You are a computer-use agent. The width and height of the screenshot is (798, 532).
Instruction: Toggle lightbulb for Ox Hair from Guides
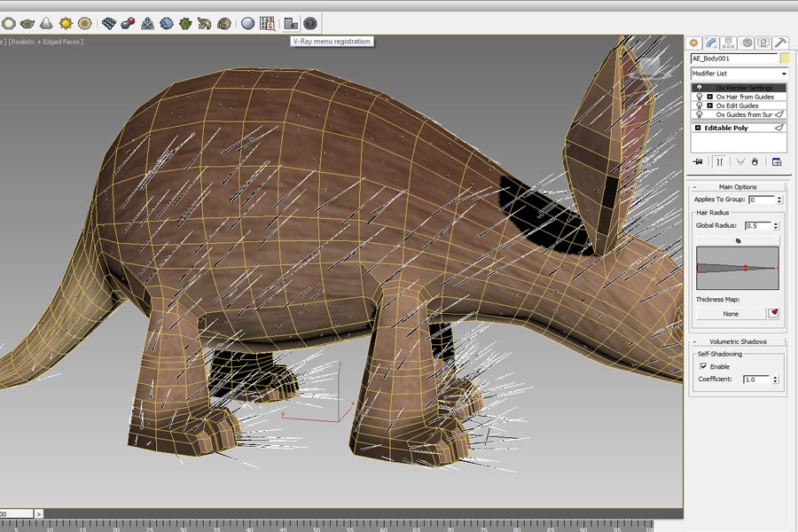[x=699, y=97]
